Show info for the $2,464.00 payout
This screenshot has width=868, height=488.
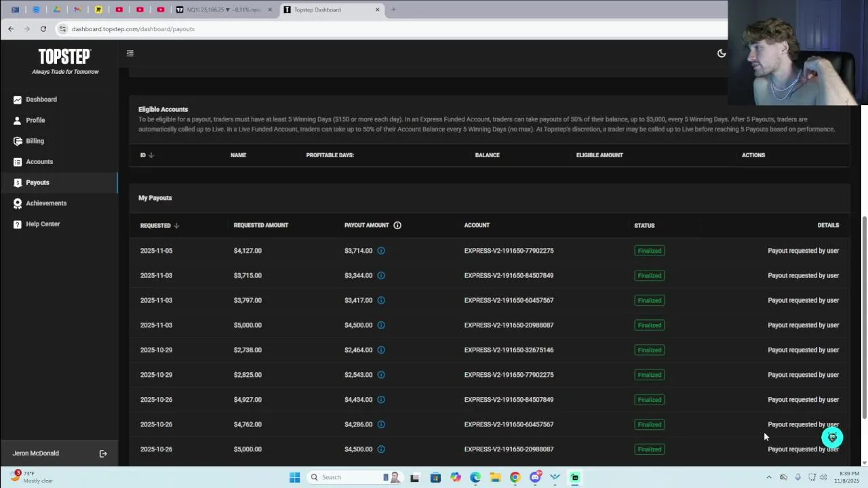tap(381, 350)
